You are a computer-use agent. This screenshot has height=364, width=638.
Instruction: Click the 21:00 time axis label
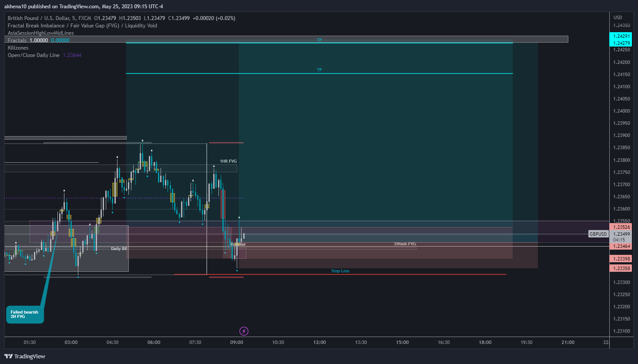pyautogui.click(x=568, y=342)
